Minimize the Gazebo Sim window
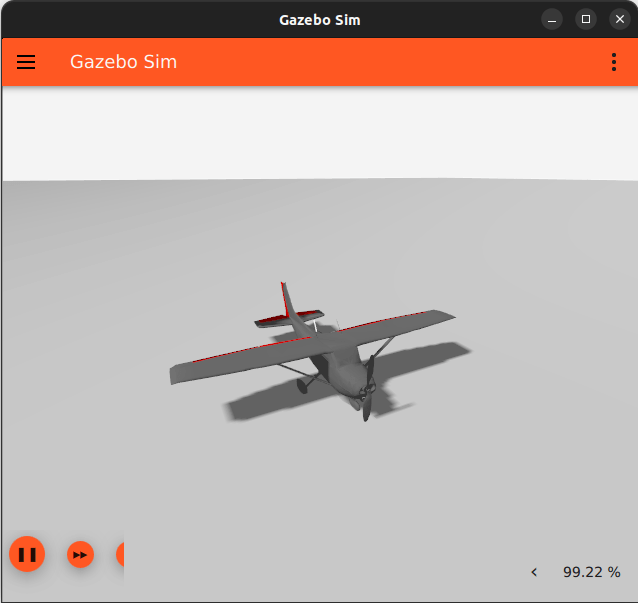Viewport: 638px width, 603px height. pyautogui.click(x=552, y=19)
